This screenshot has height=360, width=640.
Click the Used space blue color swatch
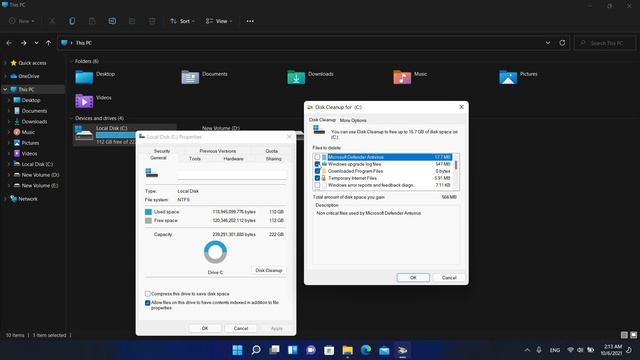click(148, 212)
